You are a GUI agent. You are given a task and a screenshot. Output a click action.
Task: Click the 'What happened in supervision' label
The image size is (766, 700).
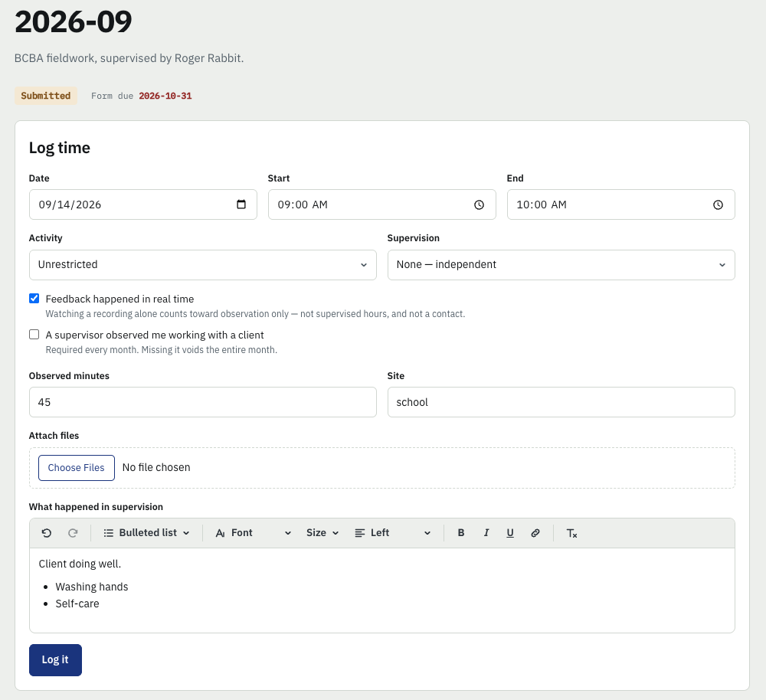point(96,506)
